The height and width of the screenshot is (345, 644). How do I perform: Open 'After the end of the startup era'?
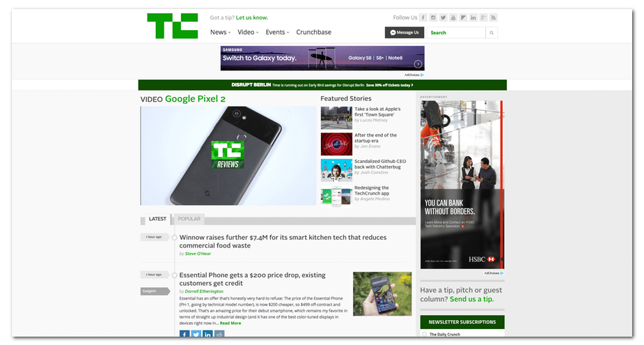pyautogui.click(x=375, y=138)
